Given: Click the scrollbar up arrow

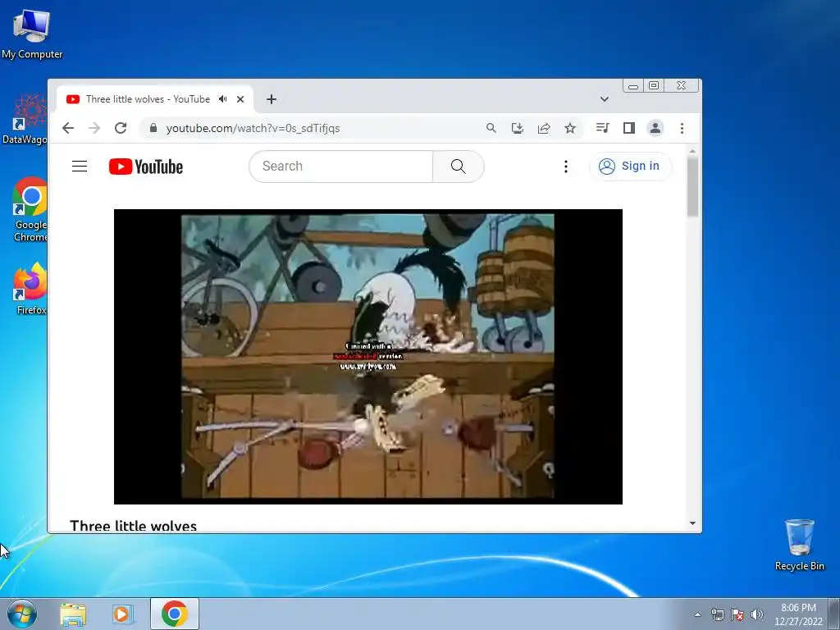Looking at the screenshot, I should 692,152.
